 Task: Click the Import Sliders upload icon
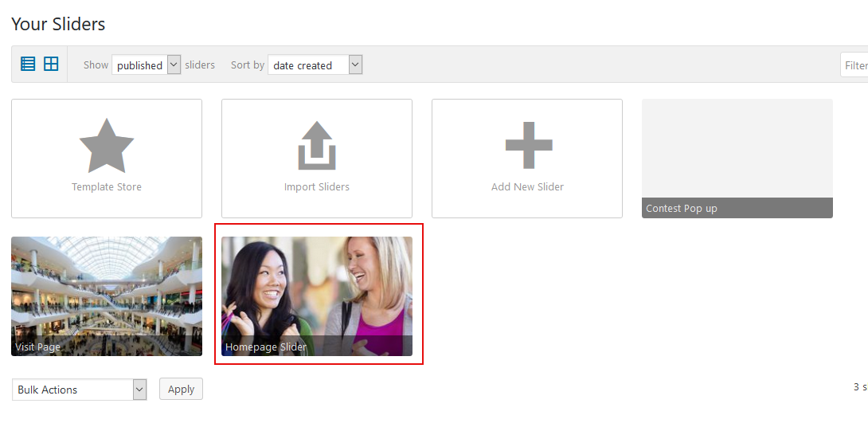point(317,145)
